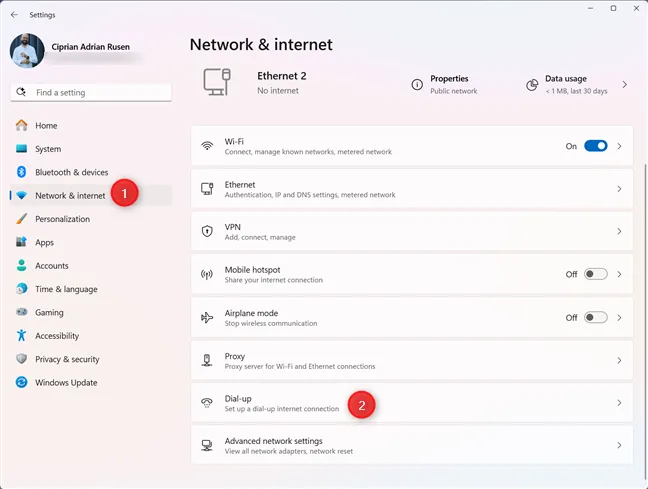The image size is (648, 489).
Task: Expand Advanced network settings chevron
Action: tap(619, 445)
